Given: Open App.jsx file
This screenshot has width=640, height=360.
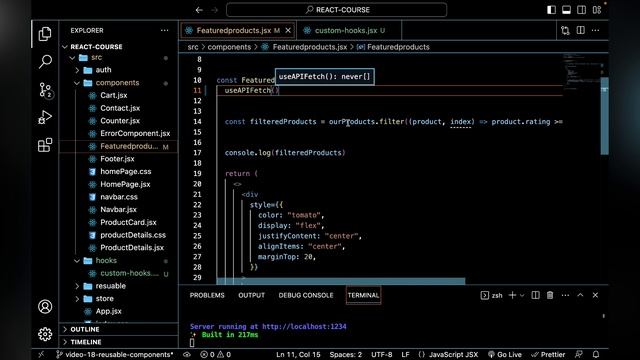Looking at the screenshot, I should point(109,311).
